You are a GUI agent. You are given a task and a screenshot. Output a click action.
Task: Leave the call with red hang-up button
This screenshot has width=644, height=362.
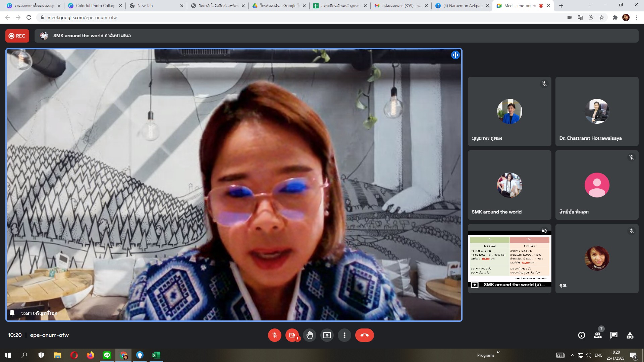coord(364,335)
